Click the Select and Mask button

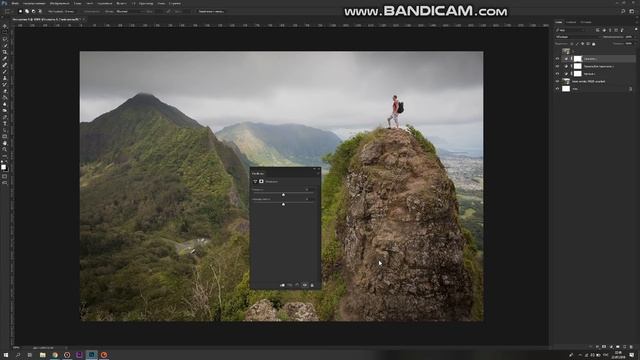click(211, 11)
